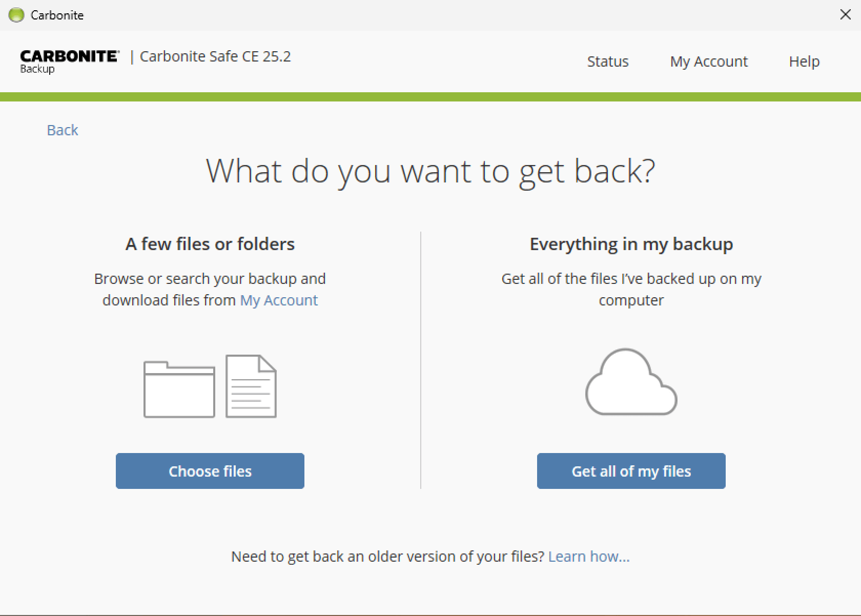Click the CARBONITE Backup logo
Screen dimensions: 861x616
pyautogui.click(x=70, y=61)
